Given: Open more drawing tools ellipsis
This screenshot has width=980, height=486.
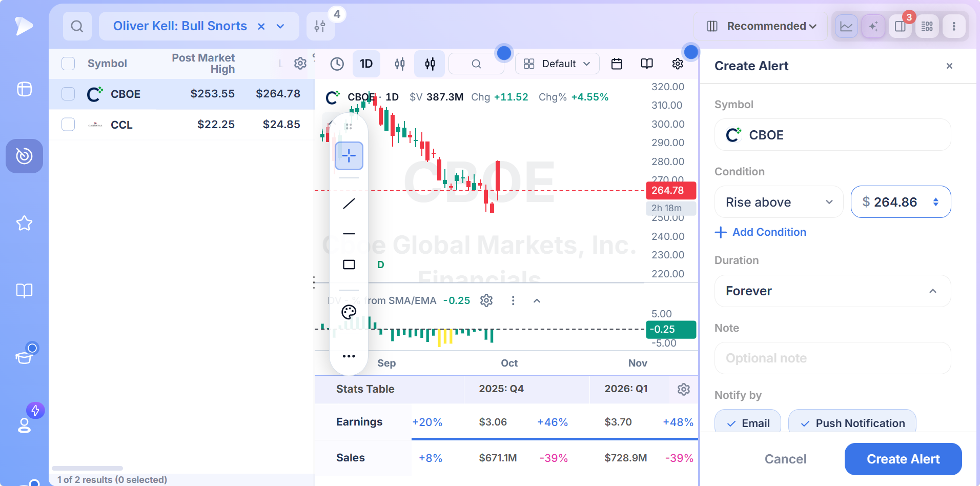Looking at the screenshot, I should (x=349, y=356).
